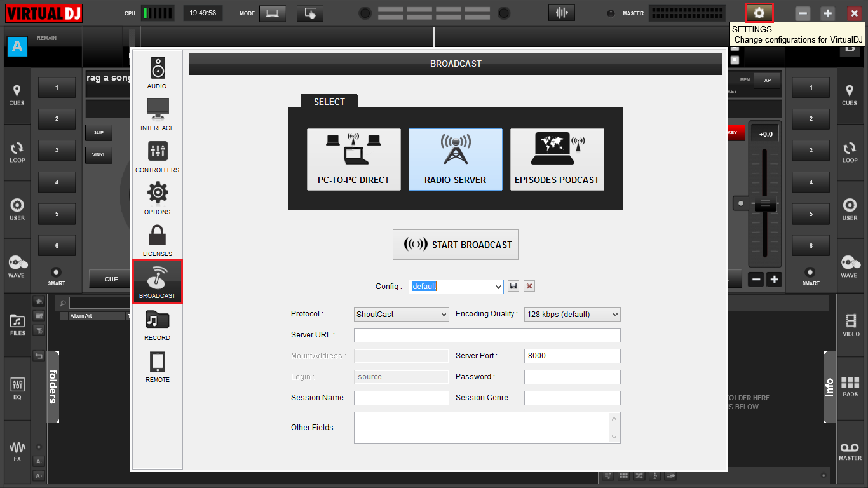
Task: Click right deck hot cue 3
Action: (x=811, y=151)
